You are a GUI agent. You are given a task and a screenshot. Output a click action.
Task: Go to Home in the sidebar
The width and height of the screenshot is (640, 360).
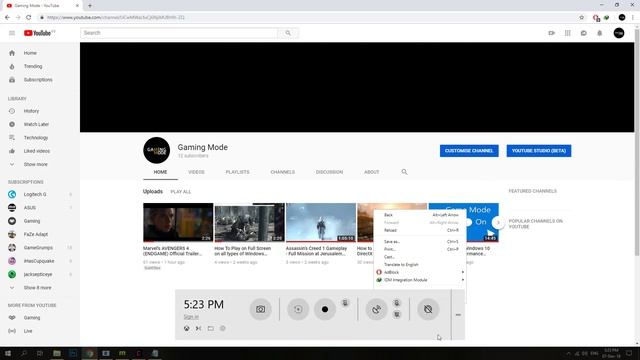click(x=40, y=53)
